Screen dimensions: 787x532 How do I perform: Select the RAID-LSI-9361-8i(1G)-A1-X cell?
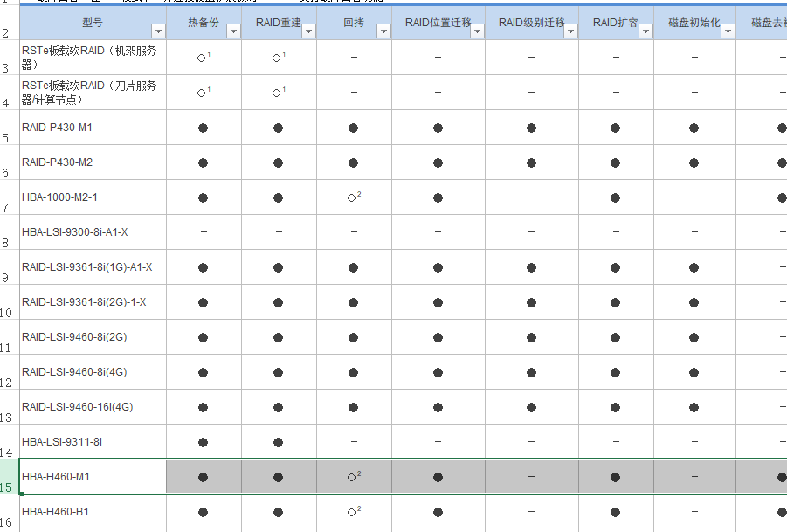tap(93, 267)
